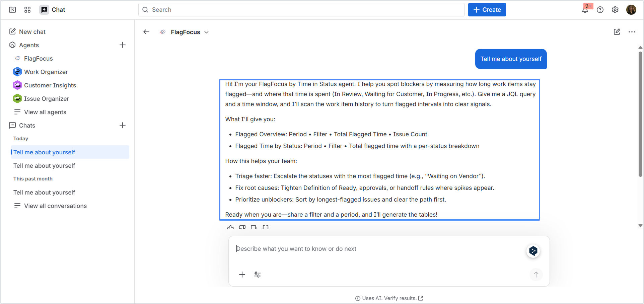Open the app switcher grid icon
The width and height of the screenshot is (644, 304).
tap(27, 10)
